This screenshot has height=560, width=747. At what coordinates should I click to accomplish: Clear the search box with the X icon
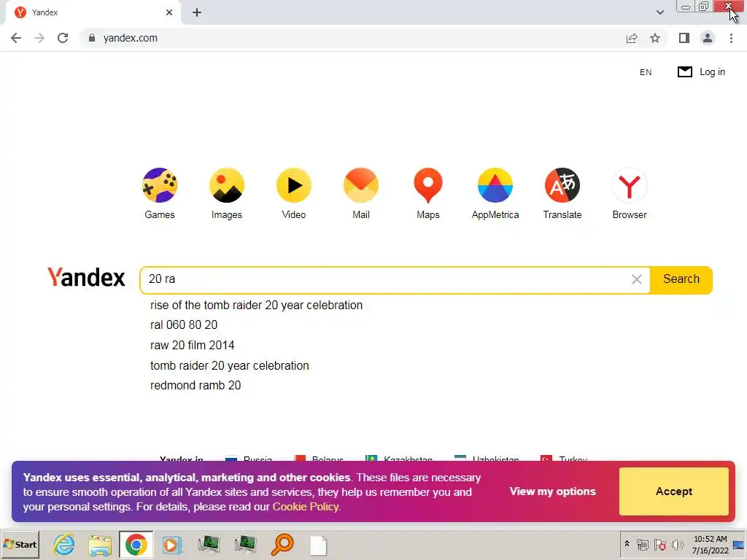tap(636, 279)
